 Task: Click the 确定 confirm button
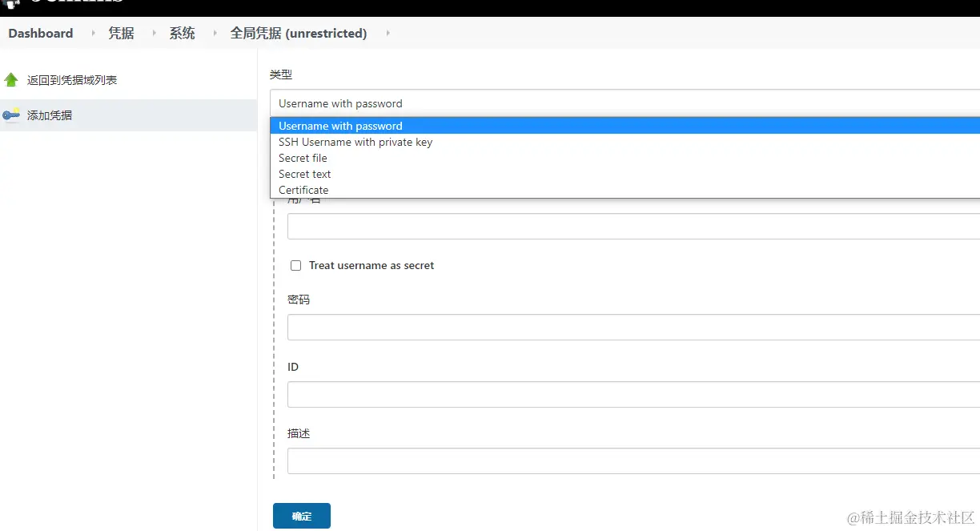tap(302, 516)
